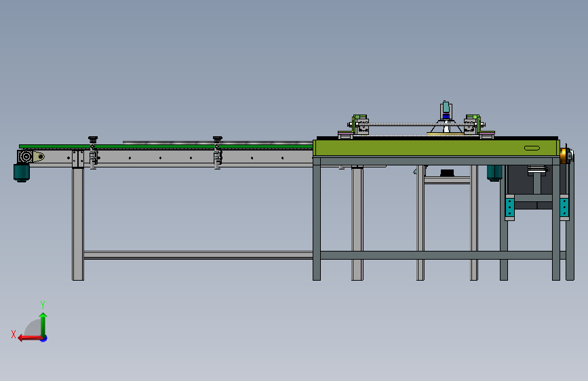Select the teal motor beneath the table
This screenshot has height=381, width=588.
pos(494,173)
